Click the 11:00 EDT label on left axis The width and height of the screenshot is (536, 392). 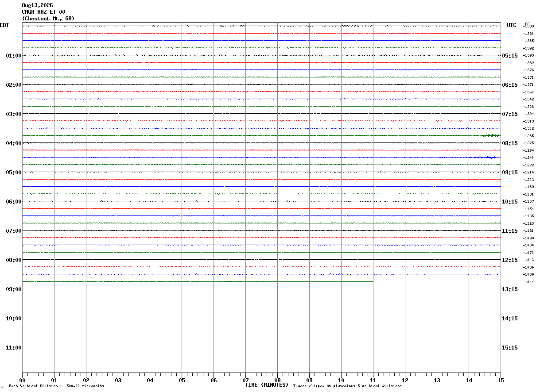coord(14,348)
